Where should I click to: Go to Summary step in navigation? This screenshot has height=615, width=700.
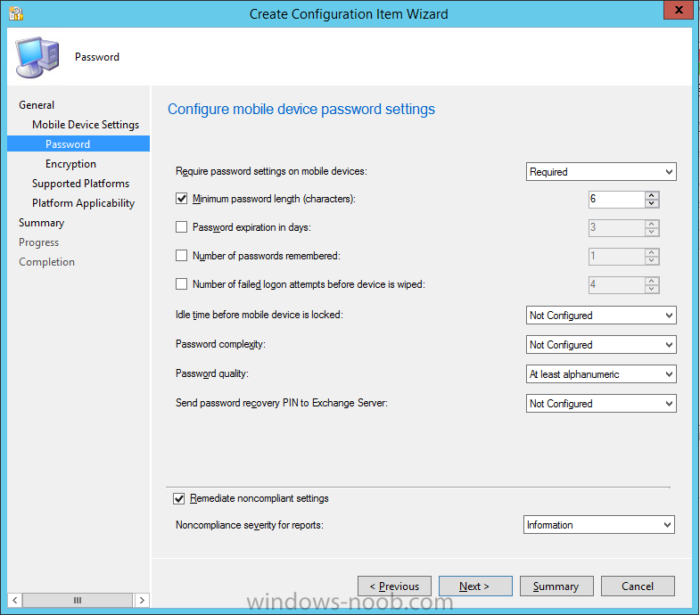[42, 223]
